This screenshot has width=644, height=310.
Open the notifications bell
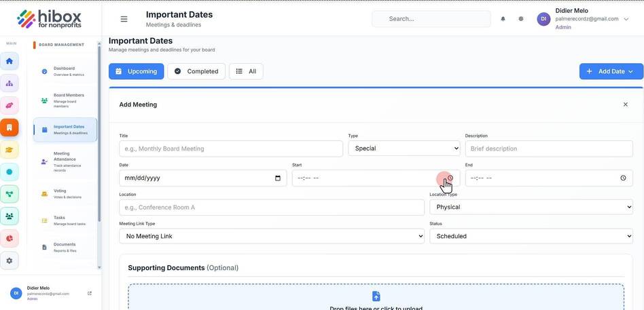[x=503, y=19]
